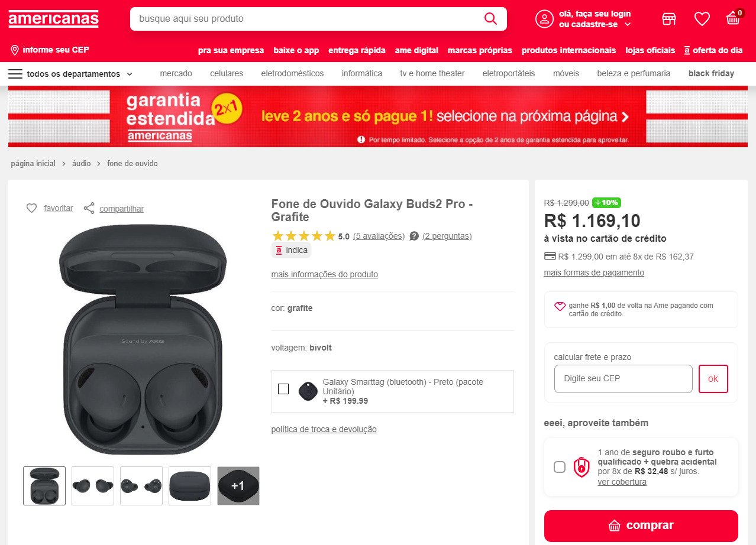This screenshot has width=756, height=545.
Task: Check the Galaxy Smarttag add-on checkbox
Action: pos(283,389)
